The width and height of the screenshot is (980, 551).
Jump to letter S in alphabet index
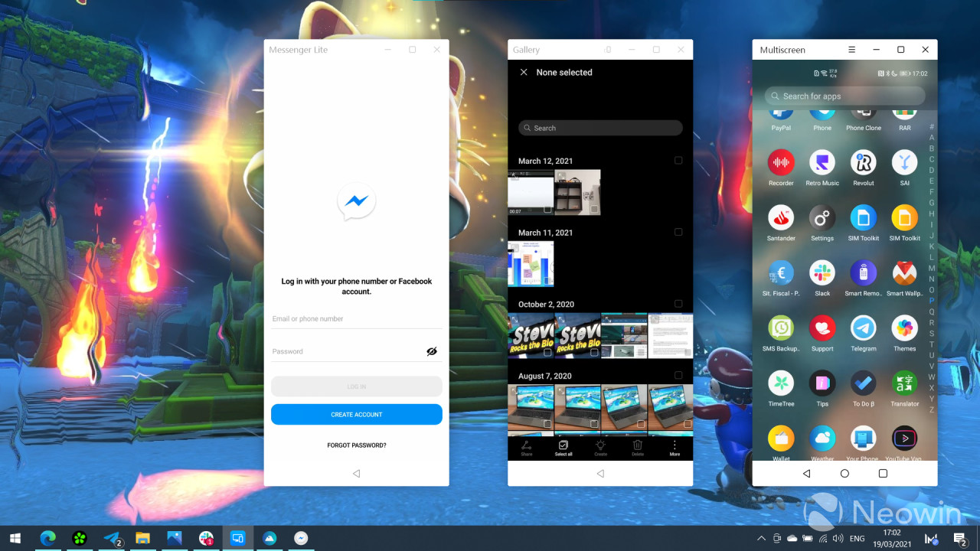(932, 334)
